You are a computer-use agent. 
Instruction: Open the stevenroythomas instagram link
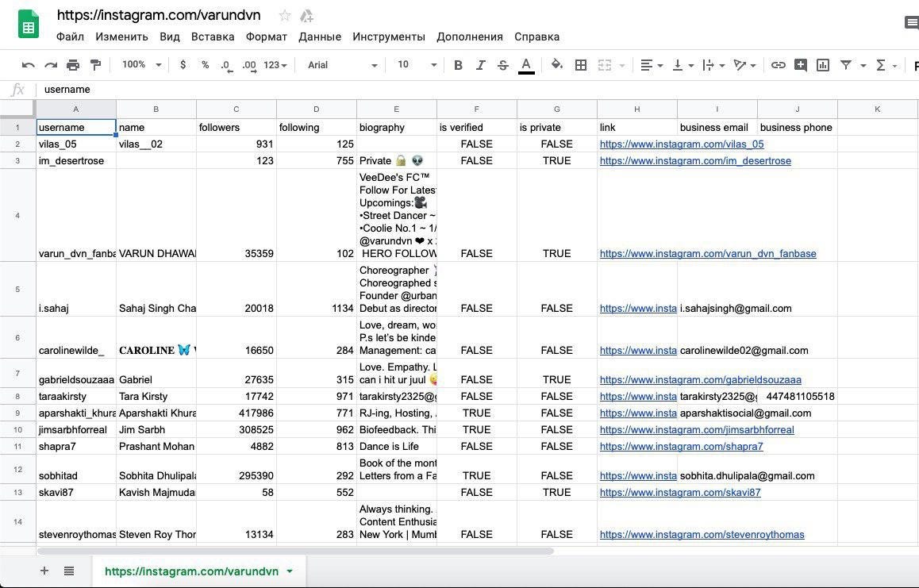pos(702,534)
